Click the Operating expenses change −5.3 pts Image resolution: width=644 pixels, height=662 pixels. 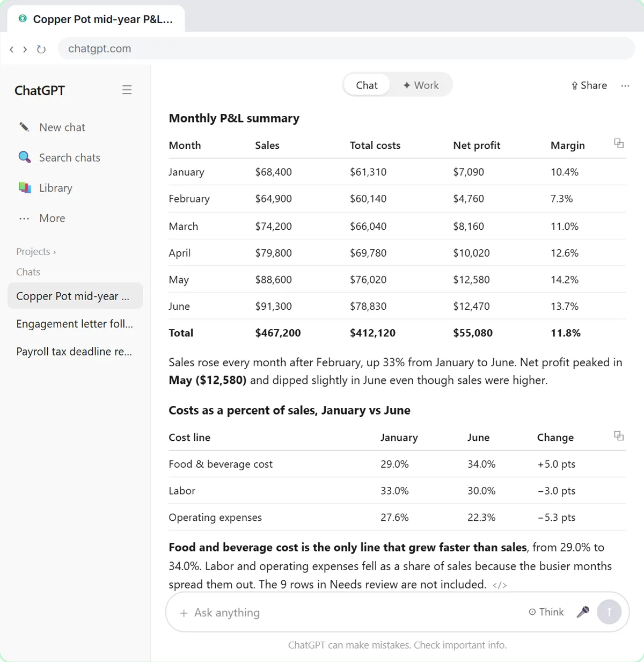click(x=557, y=518)
